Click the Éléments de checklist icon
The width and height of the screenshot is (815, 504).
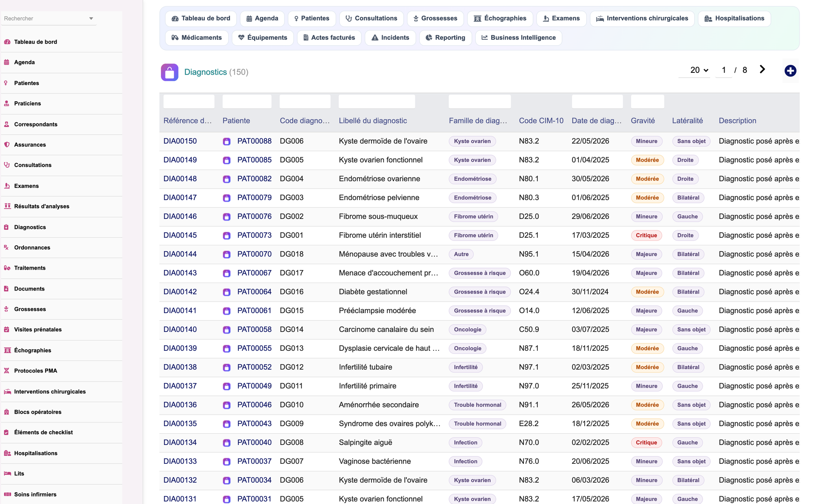[6, 432]
